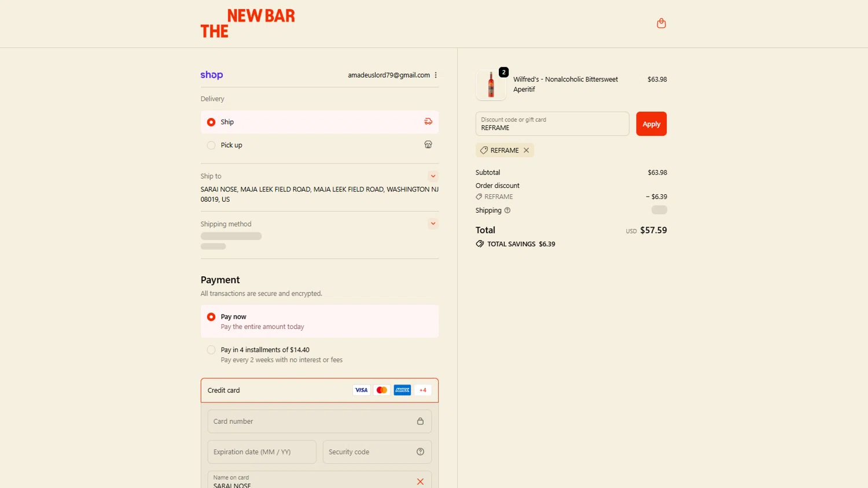Image resolution: width=868 pixels, height=488 pixels.
Task: Click The New Bar logo
Action: click(x=248, y=24)
